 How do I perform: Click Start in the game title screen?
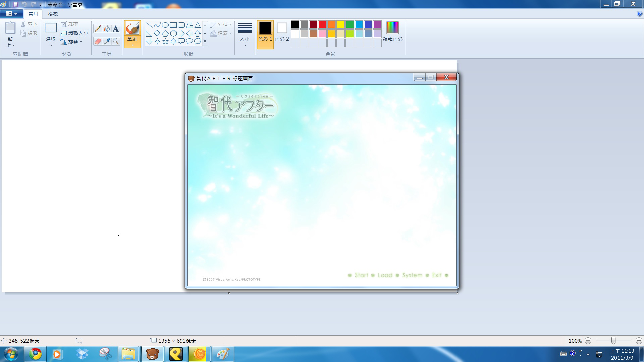click(361, 275)
